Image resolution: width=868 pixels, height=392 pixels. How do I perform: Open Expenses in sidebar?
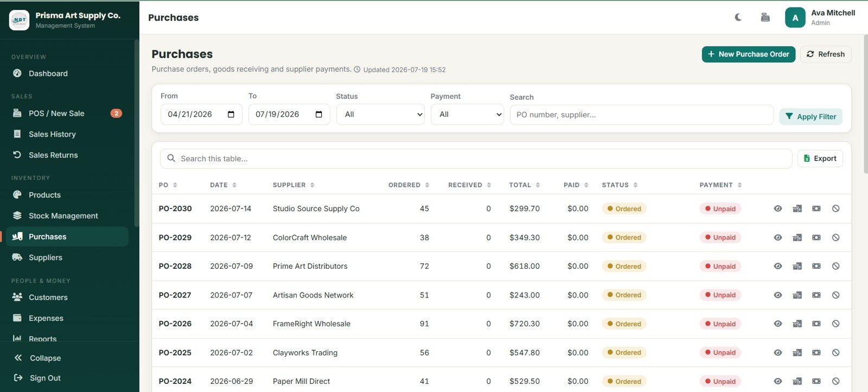point(67,318)
